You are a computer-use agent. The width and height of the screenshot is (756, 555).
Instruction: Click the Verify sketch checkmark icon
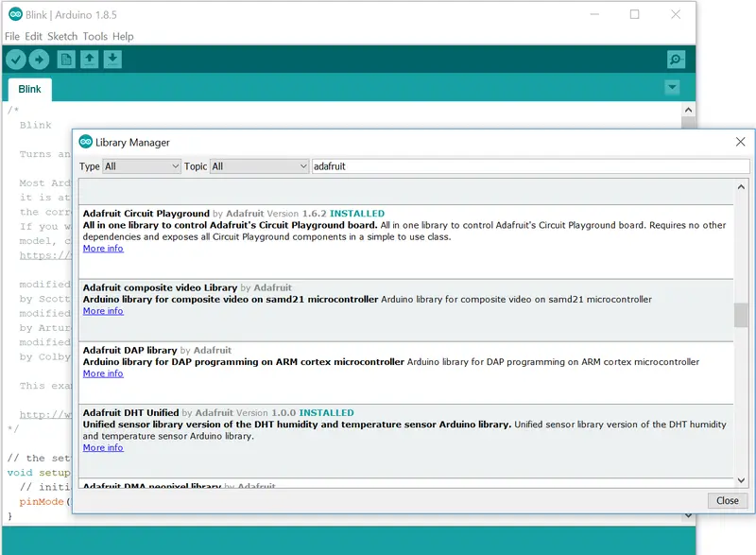pyautogui.click(x=16, y=60)
